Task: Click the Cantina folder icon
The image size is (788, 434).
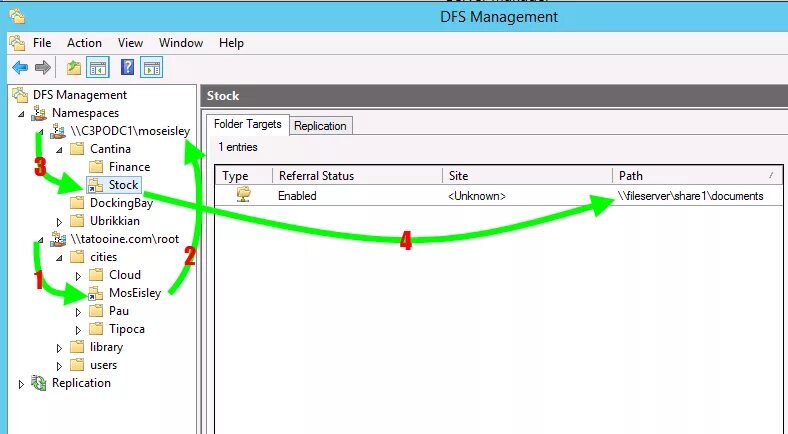Action: click(77, 149)
